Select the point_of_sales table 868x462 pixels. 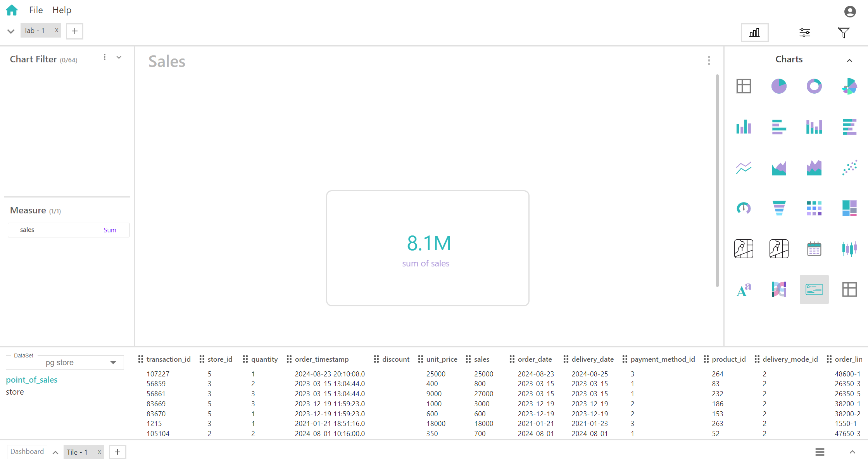point(31,380)
